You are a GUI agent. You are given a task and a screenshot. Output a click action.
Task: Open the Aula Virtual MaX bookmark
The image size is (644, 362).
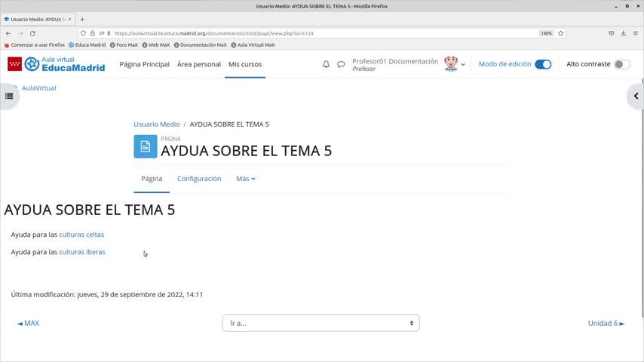pyautogui.click(x=253, y=44)
